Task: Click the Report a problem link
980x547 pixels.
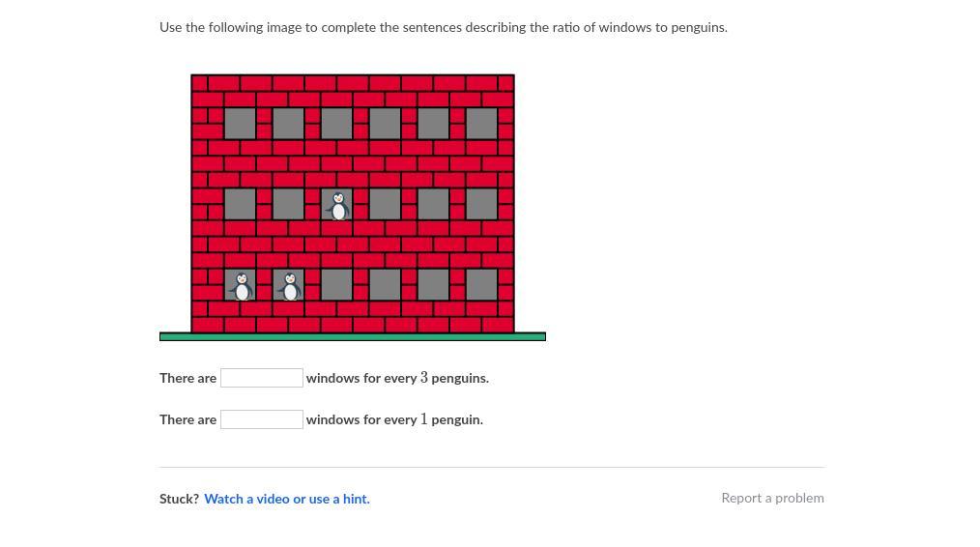Action: [x=772, y=499]
